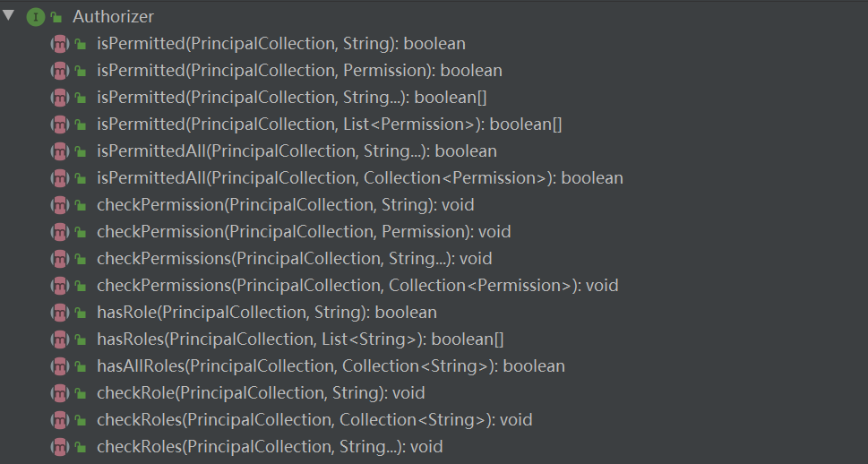Select checkPermissions with Collection<Permission> parameter

pos(357,285)
